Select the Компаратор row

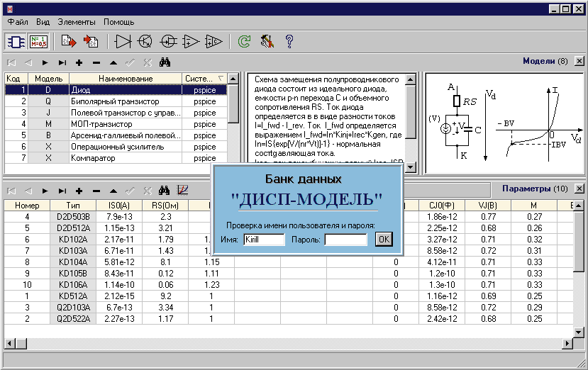(x=116, y=158)
